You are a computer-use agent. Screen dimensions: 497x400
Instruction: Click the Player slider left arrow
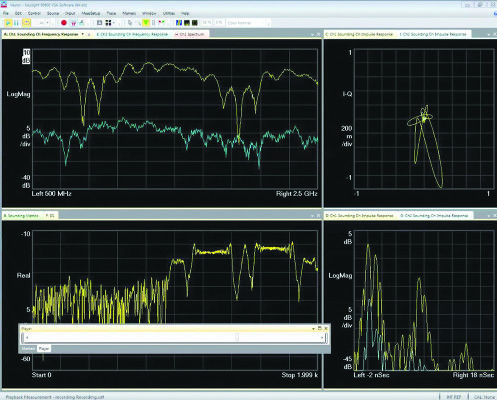click(x=27, y=338)
